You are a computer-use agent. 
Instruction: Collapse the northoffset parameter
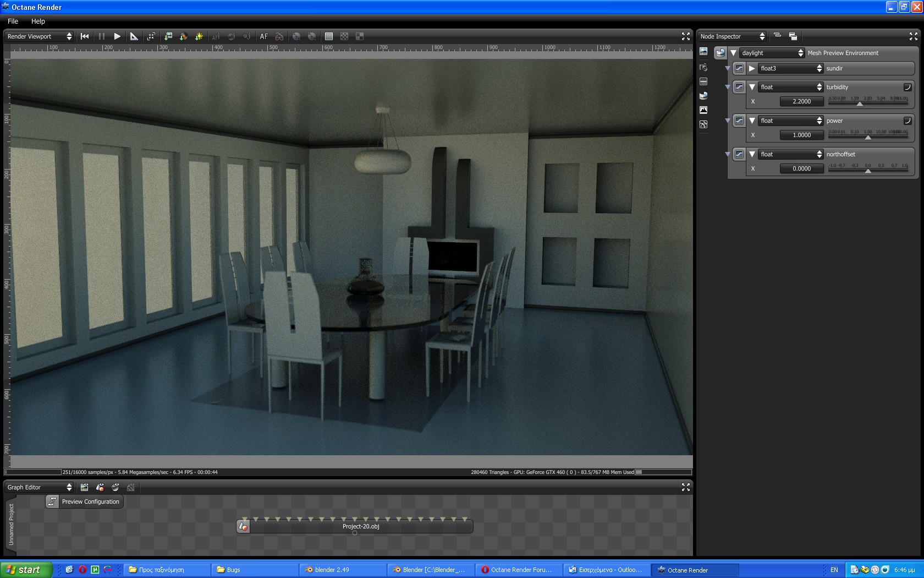pos(752,154)
